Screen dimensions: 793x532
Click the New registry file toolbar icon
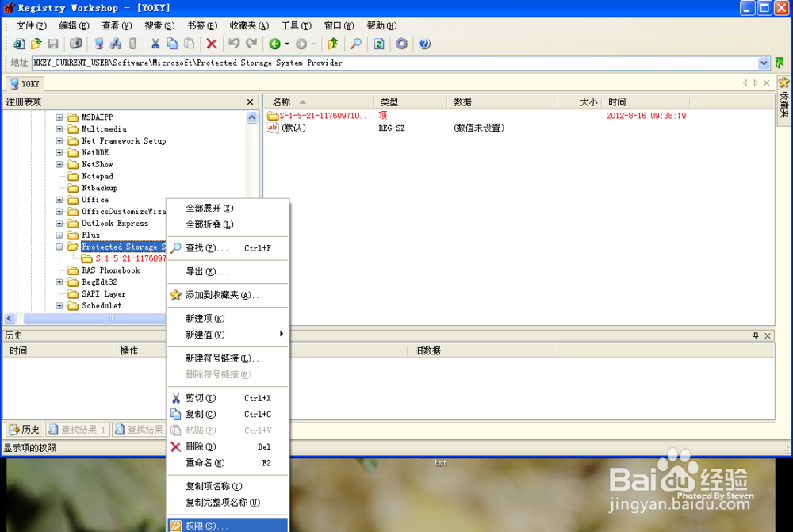[19, 44]
